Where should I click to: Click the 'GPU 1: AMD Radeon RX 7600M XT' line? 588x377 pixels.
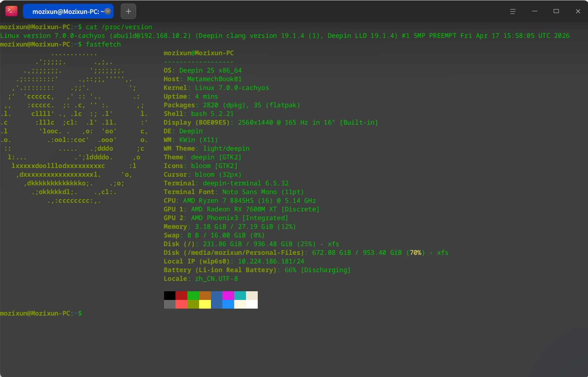241,209
